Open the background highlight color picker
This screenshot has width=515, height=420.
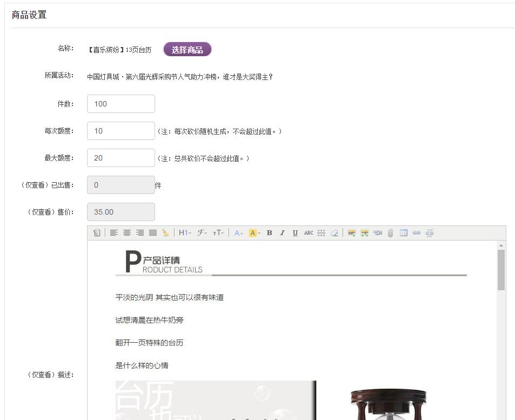pos(255,233)
